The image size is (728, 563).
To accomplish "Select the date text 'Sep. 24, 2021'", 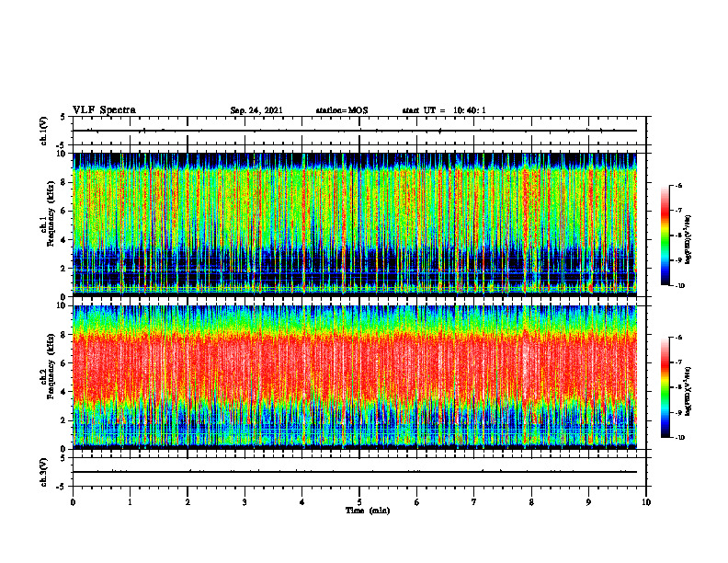I will coord(256,110).
